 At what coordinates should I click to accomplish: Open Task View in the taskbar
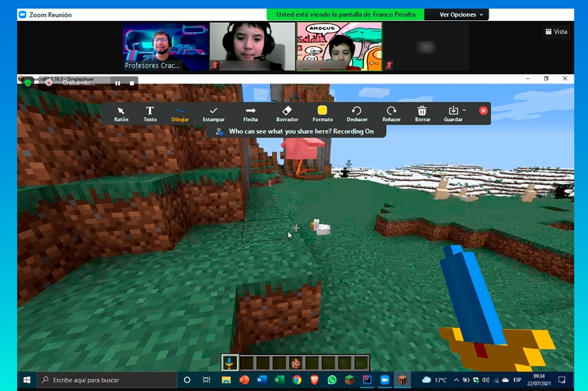click(207, 380)
